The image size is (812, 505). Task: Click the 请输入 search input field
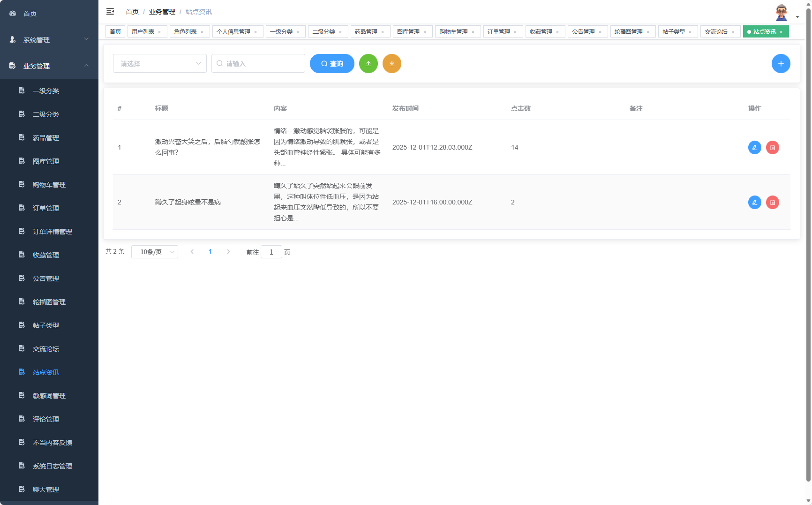(x=258, y=63)
